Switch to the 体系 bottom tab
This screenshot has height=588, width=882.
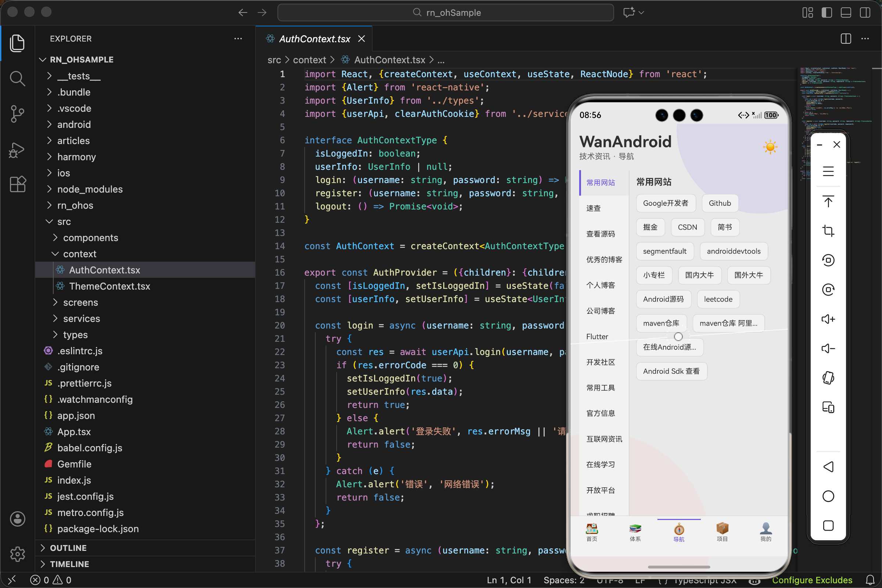click(635, 533)
